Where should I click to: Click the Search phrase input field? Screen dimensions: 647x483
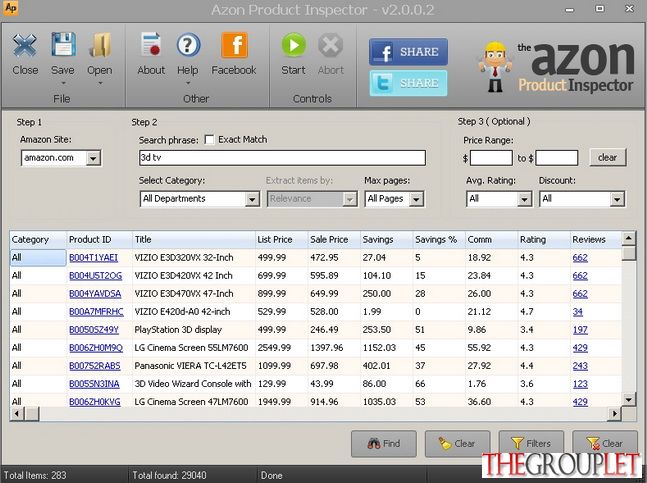tap(282, 158)
